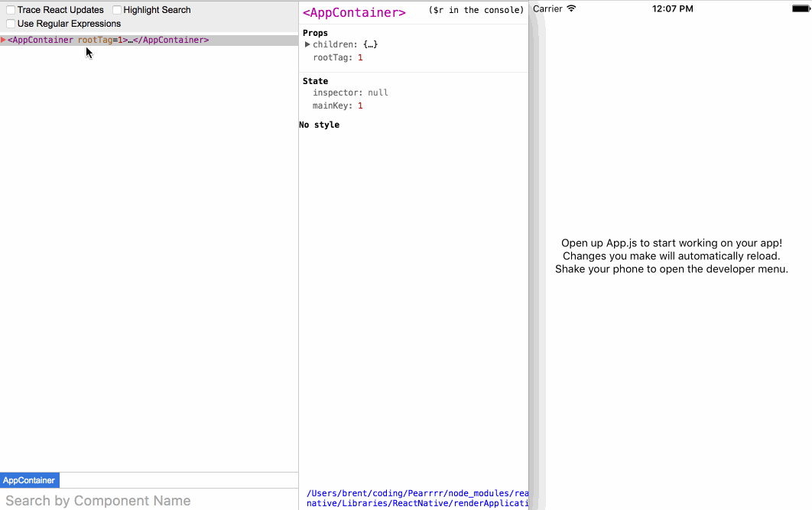
Task: Click the inspector null entry in State
Action: tap(377, 93)
